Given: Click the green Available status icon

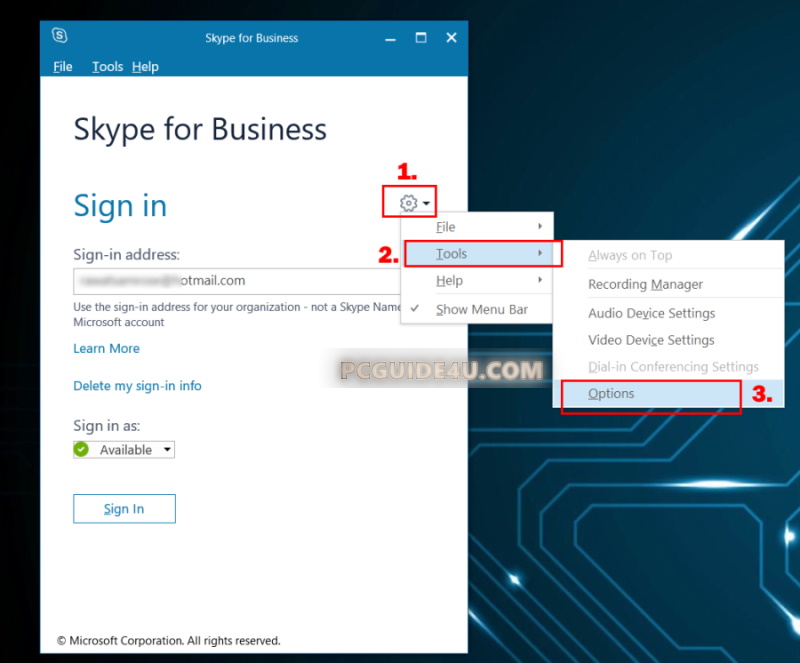Looking at the screenshot, I should click(82, 450).
